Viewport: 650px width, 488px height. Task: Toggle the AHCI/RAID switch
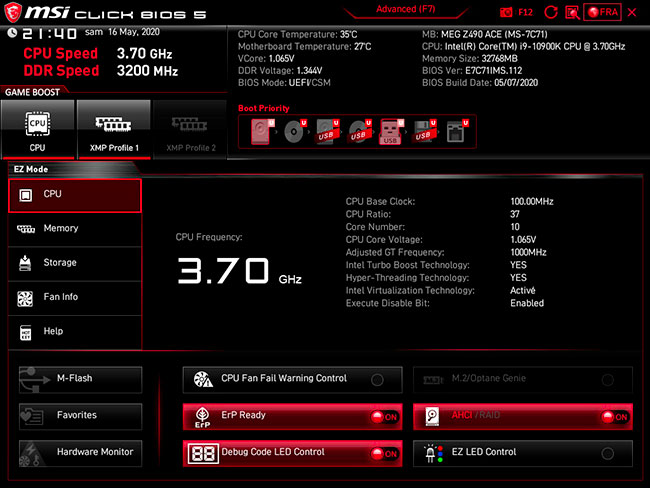(x=614, y=417)
